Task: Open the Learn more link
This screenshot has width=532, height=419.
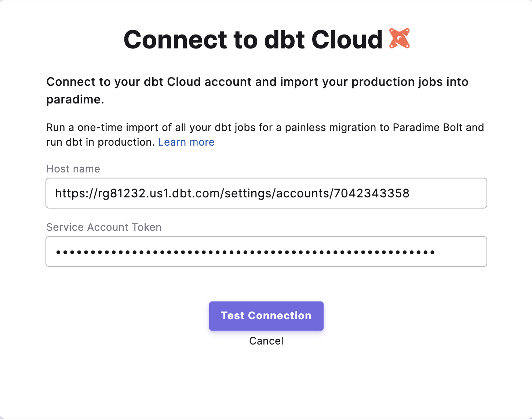Action: pyautogui.click(x=186, y=142)
